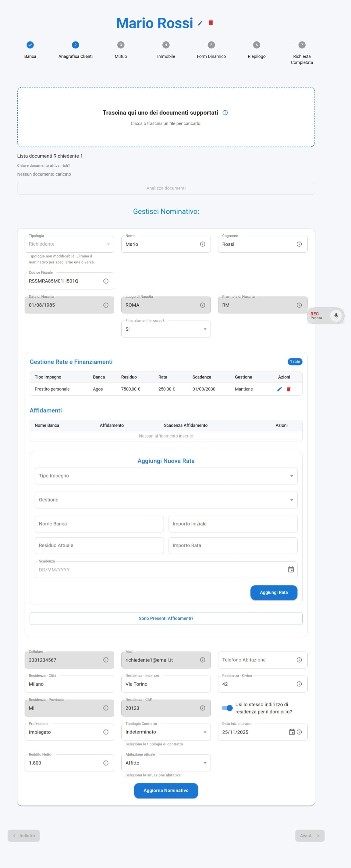Jump to the Riepilogo step
Viewport: 351px width, 868px height.
(x=257, y=45)
